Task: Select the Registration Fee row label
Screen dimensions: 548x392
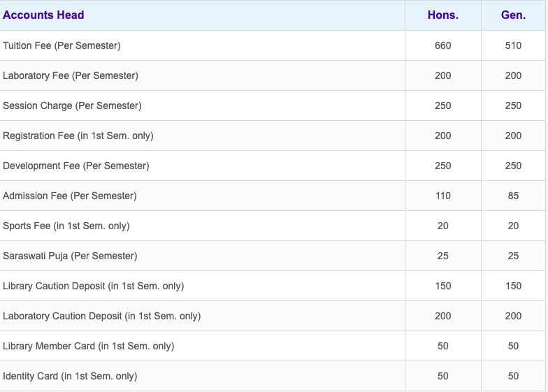Action: coord(78,136)
